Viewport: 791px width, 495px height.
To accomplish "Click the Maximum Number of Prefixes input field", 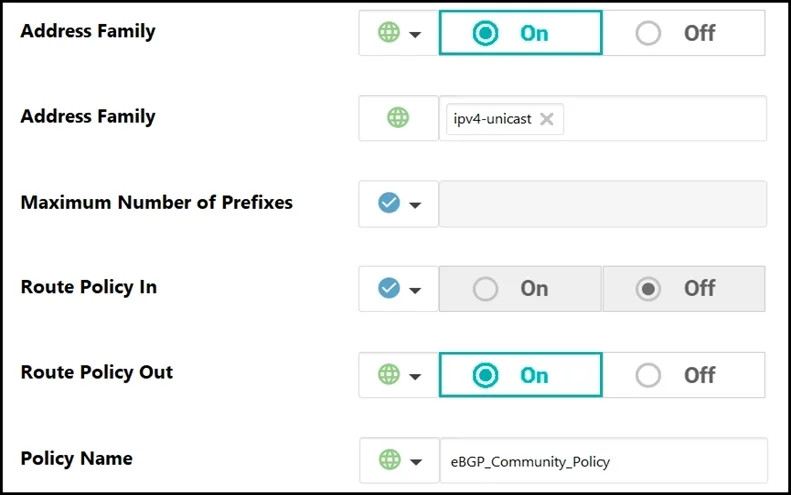I will click(603, 204).
